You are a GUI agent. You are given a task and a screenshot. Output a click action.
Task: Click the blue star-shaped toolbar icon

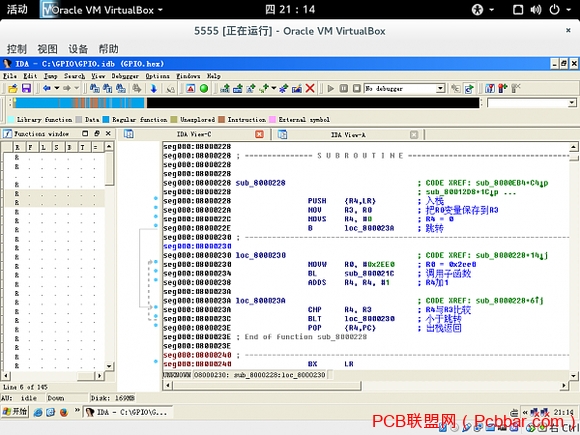click(283, 88)
